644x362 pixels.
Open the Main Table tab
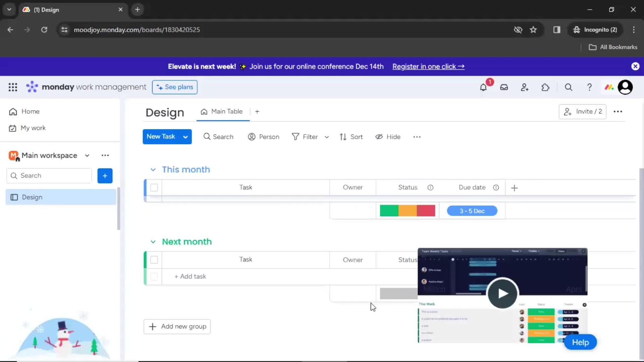pos(222,111)
